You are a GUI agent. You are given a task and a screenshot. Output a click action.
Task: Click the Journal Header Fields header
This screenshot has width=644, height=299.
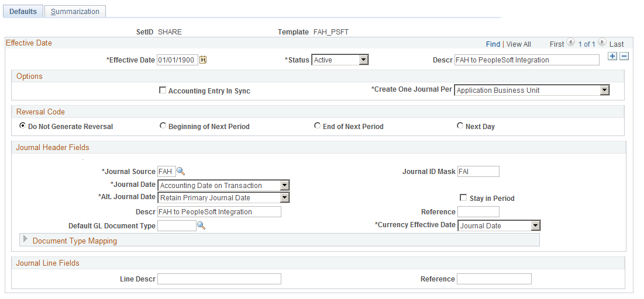pos(53,147)
